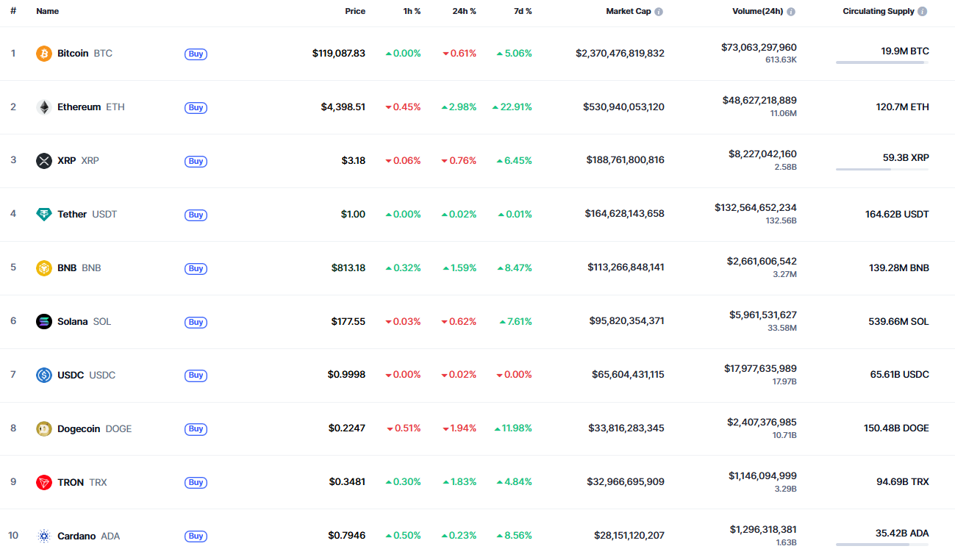Click Bitcoin price $119,087.83
The image size is (955, 560).
pos(339,54)
